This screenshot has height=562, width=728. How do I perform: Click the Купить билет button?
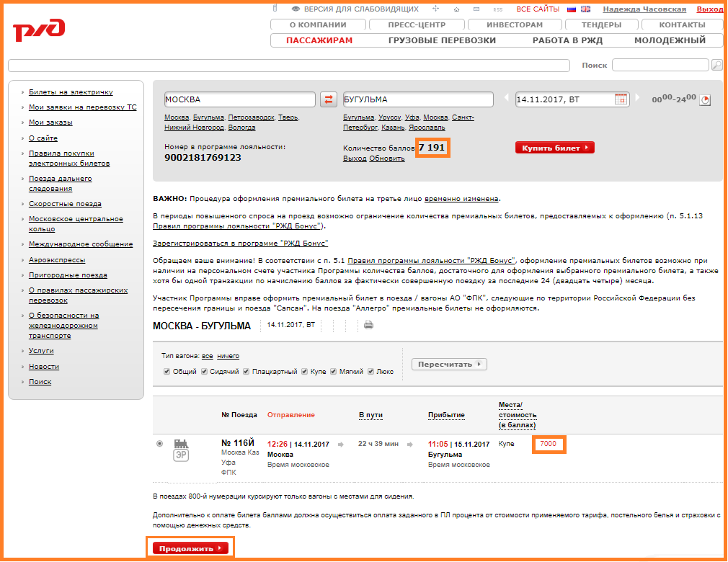tap(554, 148)
